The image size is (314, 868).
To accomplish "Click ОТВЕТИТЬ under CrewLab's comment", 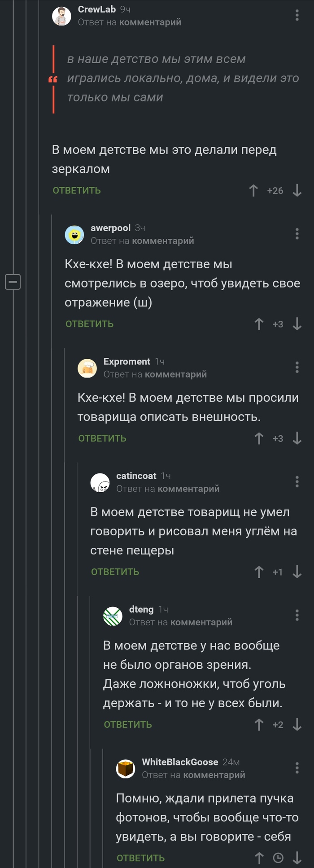I will point(76,190).
